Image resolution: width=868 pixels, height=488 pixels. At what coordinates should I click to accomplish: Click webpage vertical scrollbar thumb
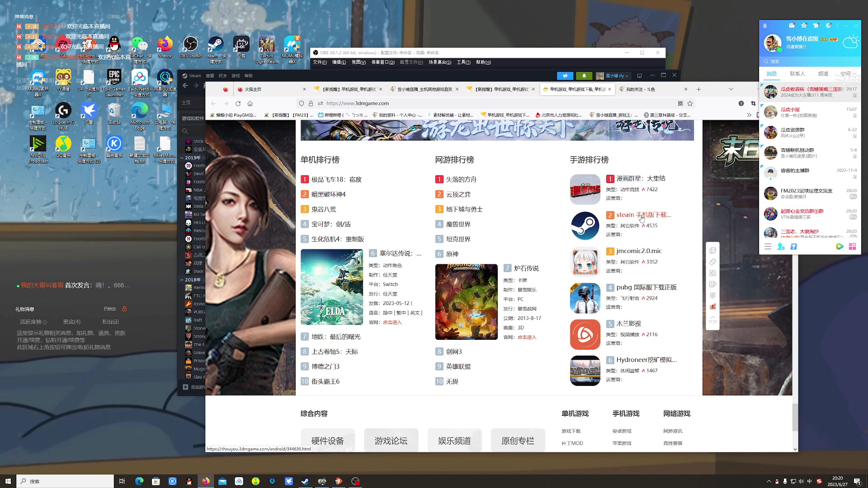pyautogui.click(x=795, y=417)
